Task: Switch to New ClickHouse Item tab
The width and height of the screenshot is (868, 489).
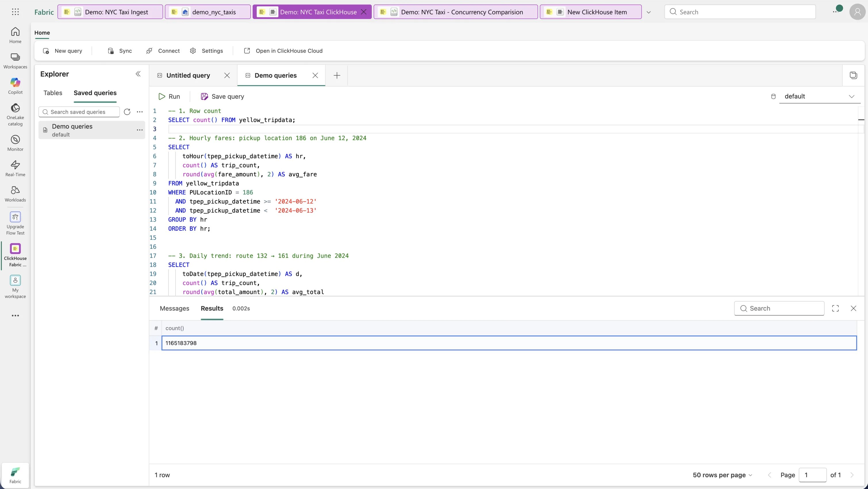Action: (590, 12)
